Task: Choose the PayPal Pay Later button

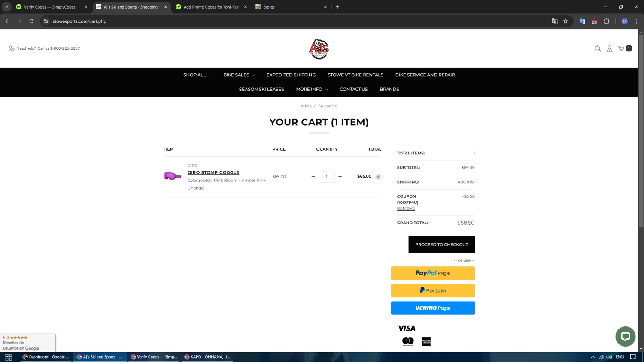Action: click(433, 290)
